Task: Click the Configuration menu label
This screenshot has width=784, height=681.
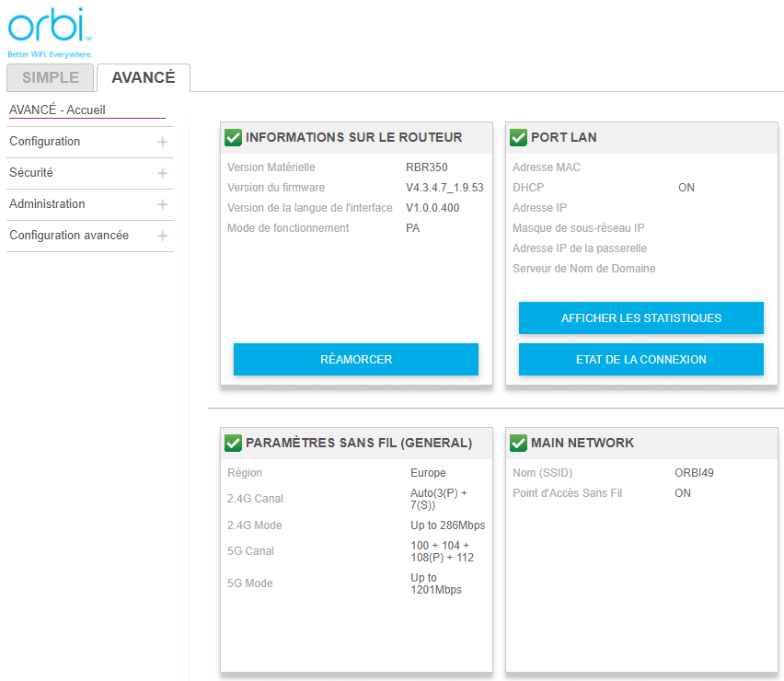Action: (x=45, y=142)
